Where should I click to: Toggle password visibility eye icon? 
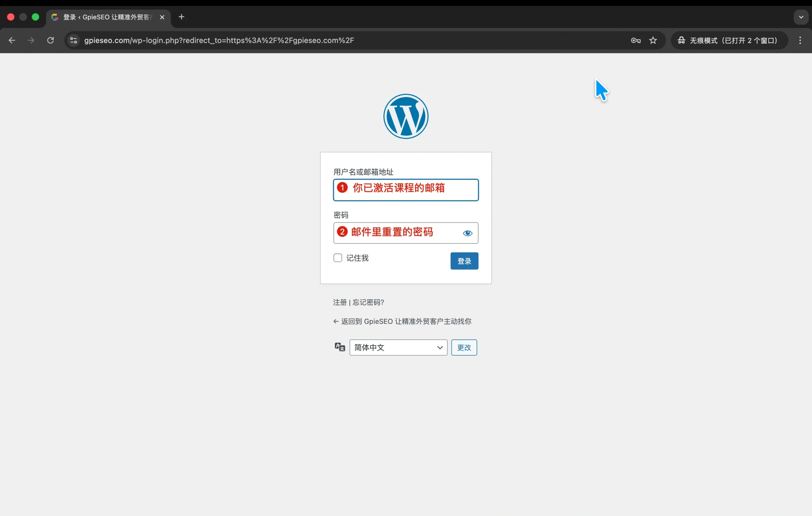click(467, 233)
